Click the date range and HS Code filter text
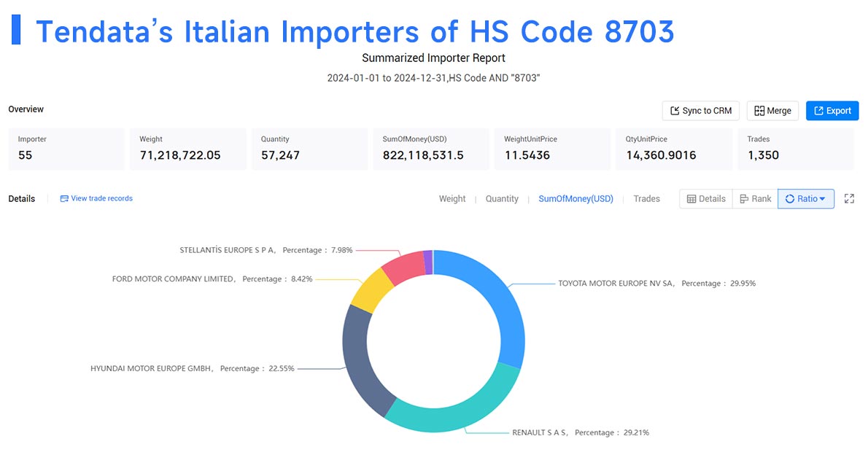Image resolution: width=868 pixels, height=452 pixels. [x=433, y=78]
